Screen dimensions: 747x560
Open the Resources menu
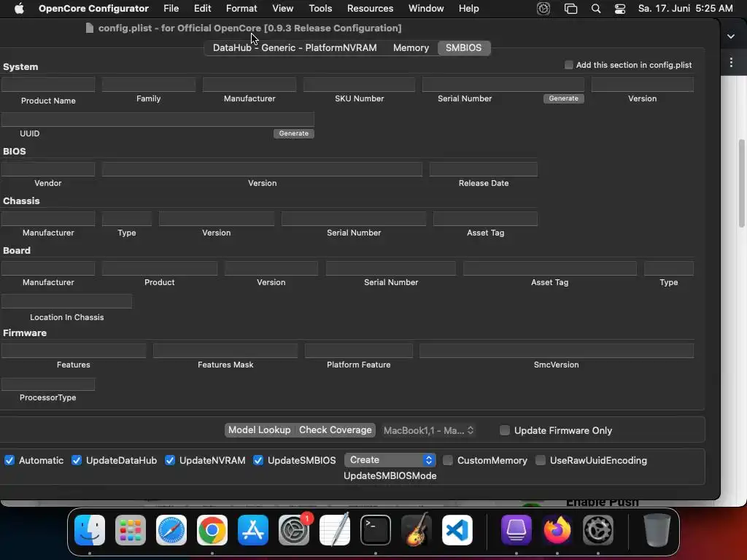coord(370,9)
